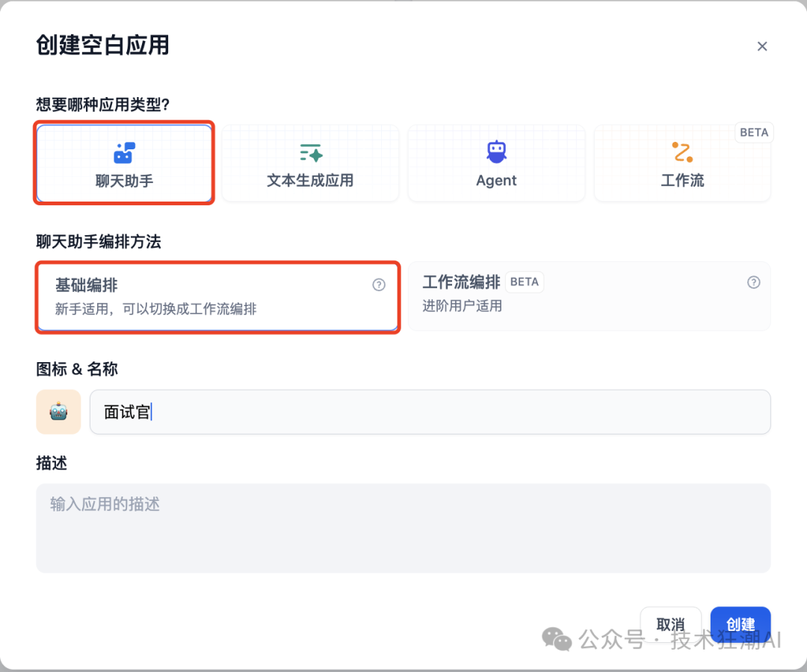This screenshot has width=807, height=672.
Task: Click the 输入应用的描述 description box
Action: (x=403, y=528)
